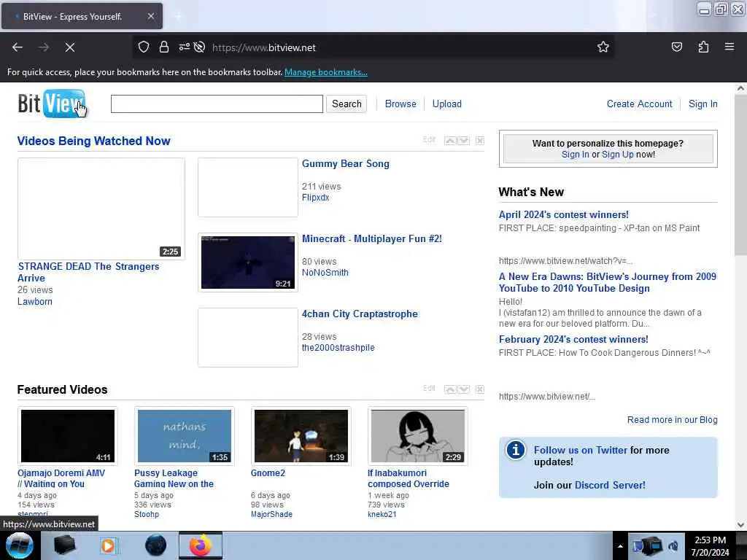This screenshot has height=560, width=747.
Task: Click the blue info icon by Twitter notice
Action: (x=516, y=450)
